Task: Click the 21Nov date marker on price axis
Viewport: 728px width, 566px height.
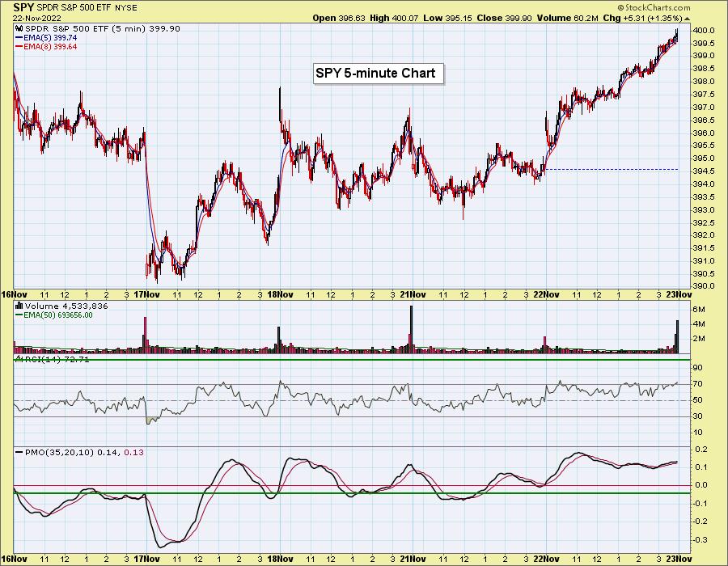Action: (x=413, y=294)
